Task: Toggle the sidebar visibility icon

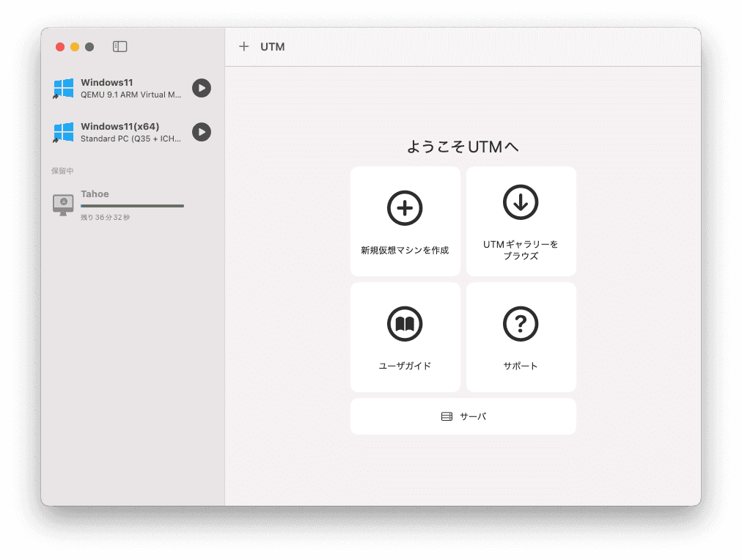Action: [x=120, y=46]
